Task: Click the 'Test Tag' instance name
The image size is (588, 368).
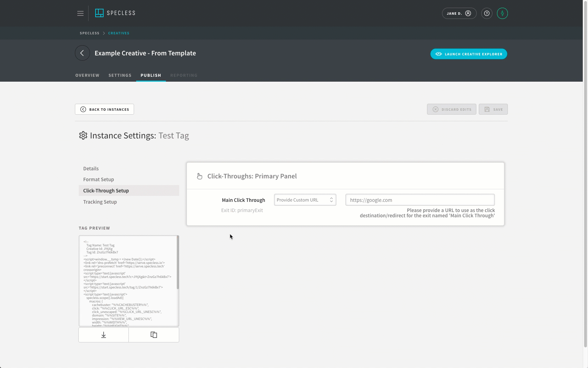Action: click(174, 136)
